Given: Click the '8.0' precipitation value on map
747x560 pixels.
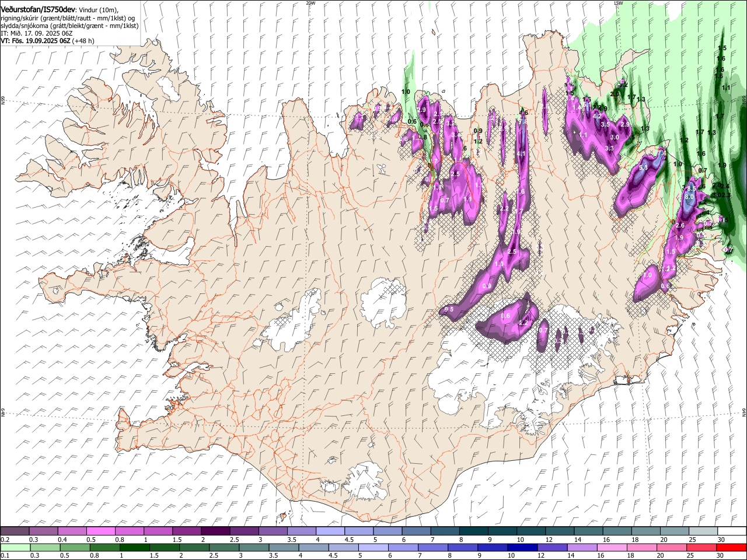Looking at the screenshot, I should 689,197.
